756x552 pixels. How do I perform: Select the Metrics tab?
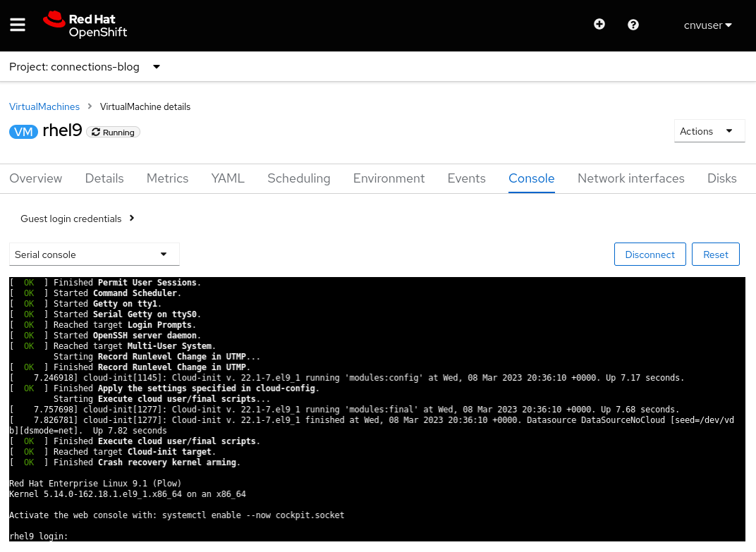167,178
